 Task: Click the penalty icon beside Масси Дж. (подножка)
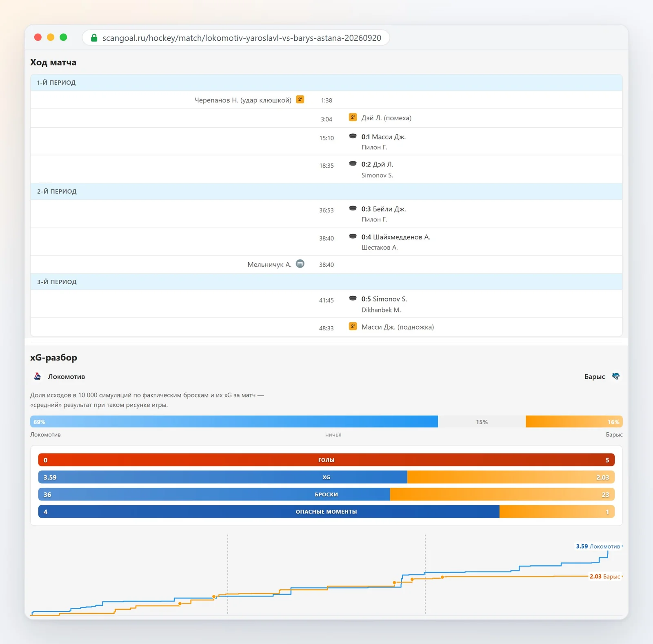point(353,326)
